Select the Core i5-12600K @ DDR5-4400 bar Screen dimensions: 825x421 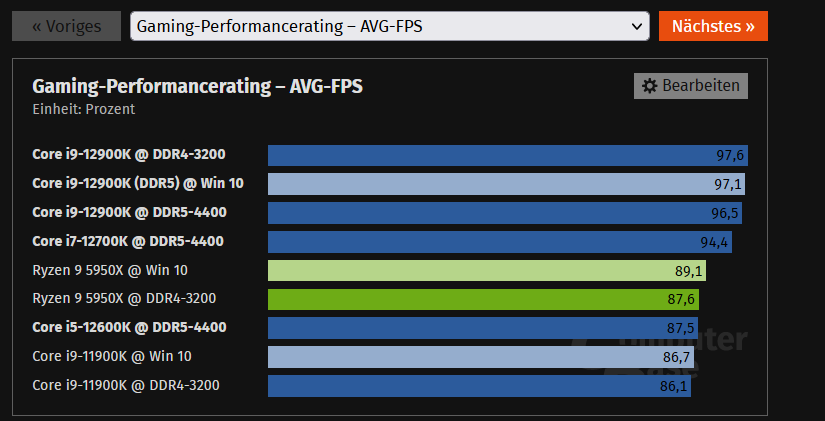tap(483, 328)
